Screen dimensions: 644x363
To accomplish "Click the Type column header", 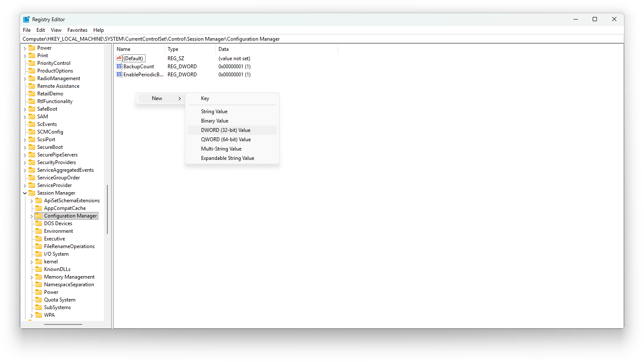I will tap(190, 49).
